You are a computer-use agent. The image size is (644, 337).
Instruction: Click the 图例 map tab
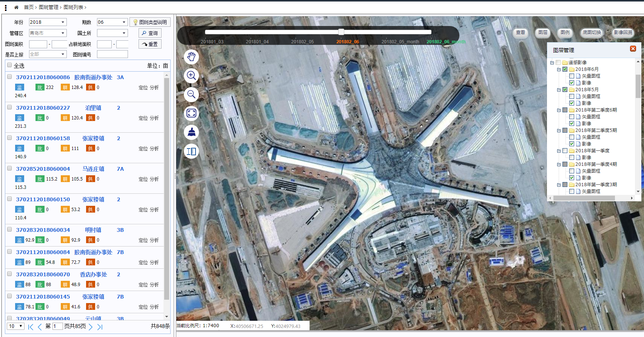pos(565,32)
